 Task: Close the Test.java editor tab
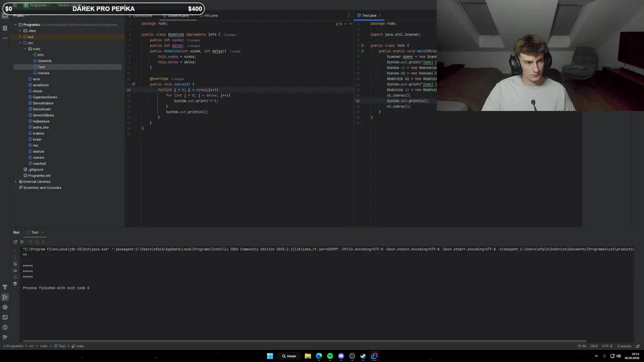pyautogui.click(x=380, y=16)
